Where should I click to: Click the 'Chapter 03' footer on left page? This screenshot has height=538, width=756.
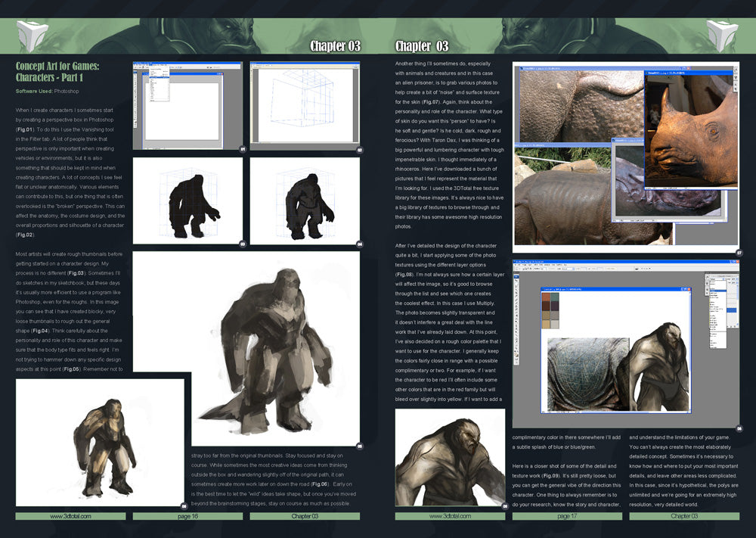pos(305,516)
